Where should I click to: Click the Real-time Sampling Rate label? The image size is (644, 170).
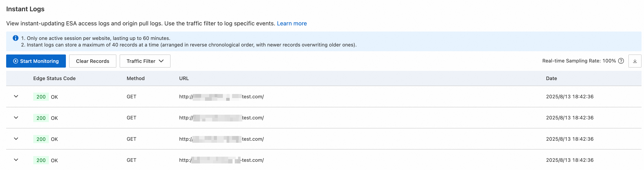[579, 61]
